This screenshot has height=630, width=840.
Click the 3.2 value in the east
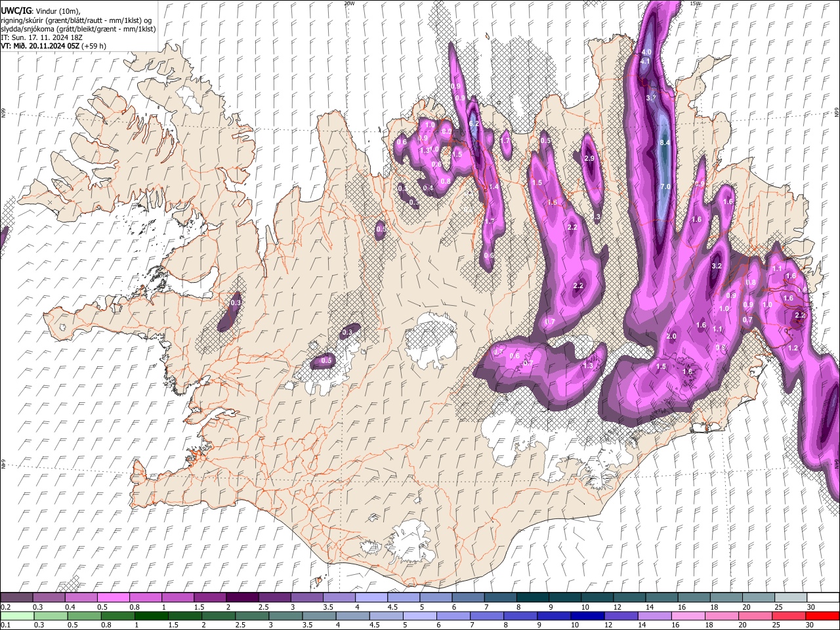click(717, 266)
